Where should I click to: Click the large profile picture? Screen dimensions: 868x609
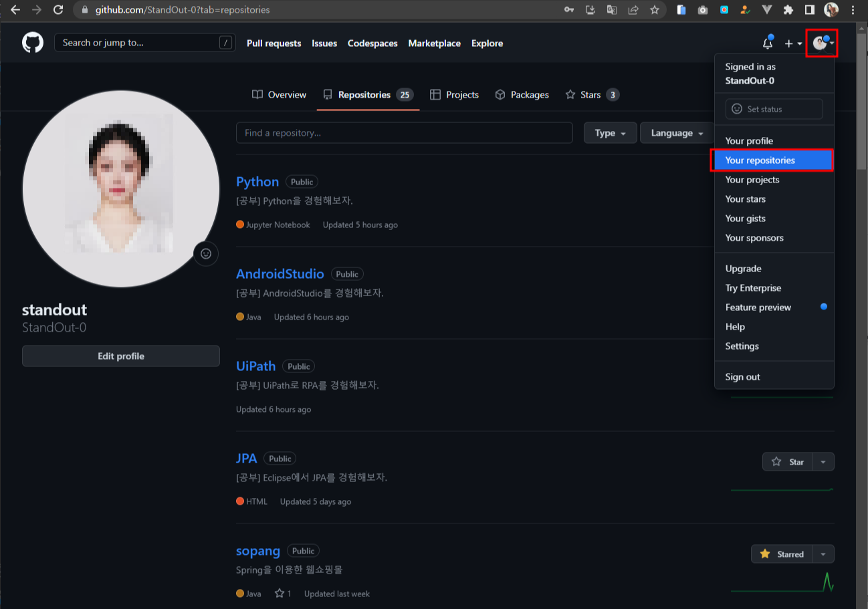pyautogui.click(x=121, y=189)
